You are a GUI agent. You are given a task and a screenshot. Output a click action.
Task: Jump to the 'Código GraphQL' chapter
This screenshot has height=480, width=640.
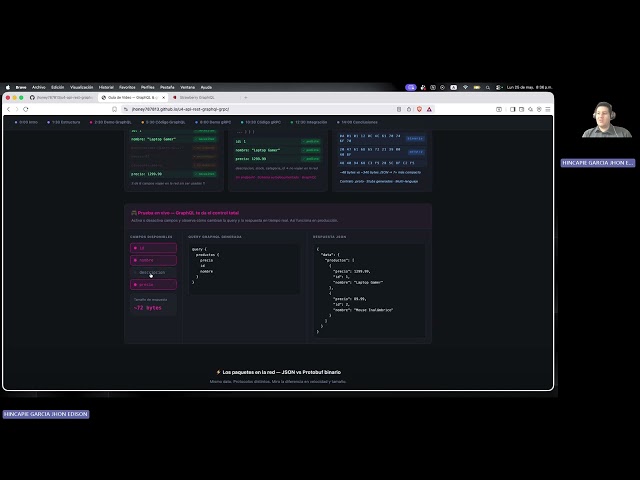click(x=163, y=122)
